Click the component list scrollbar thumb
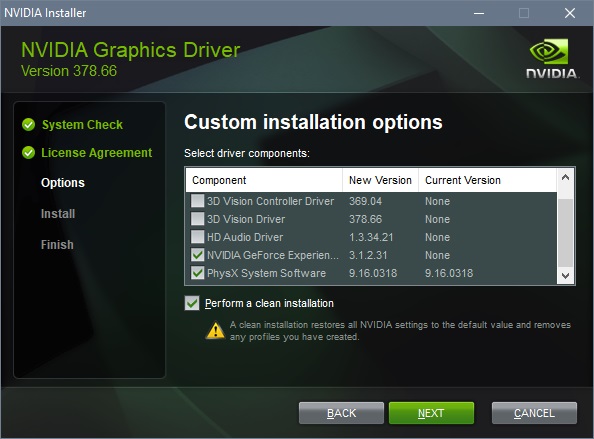Screen dimensions: 594x439 (565, 233)
